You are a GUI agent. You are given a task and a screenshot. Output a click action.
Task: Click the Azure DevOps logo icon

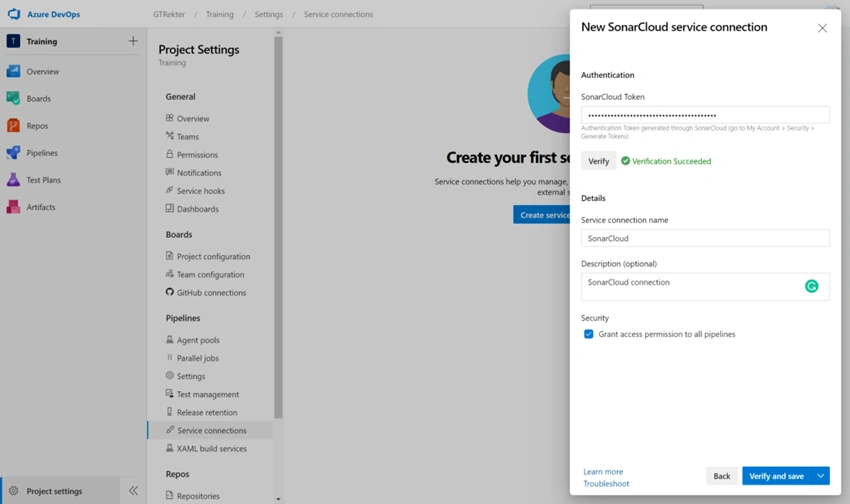click(14, 14)
